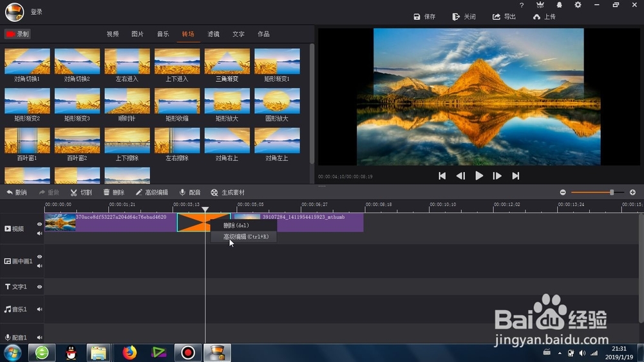Screen dimensions: 644x362
Task: Jump to end of preview
Action: [x=515, y=176]
